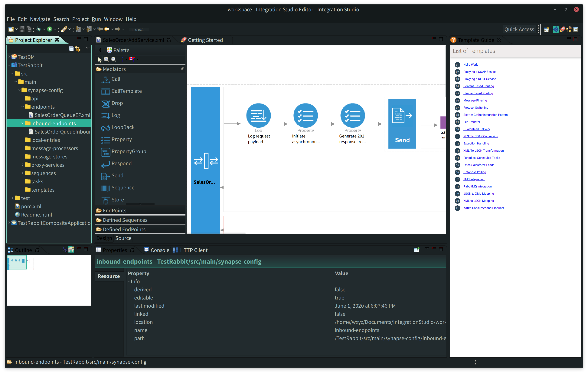This screenshot has width=588, height=374.
Task: Switch to the Source tab of the editor
Action: [123, 238]
